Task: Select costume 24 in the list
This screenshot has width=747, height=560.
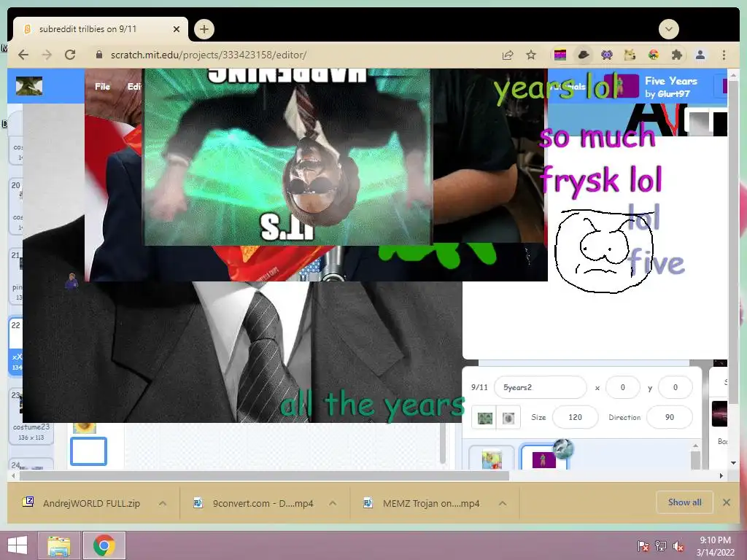Action: click(31, 464)
